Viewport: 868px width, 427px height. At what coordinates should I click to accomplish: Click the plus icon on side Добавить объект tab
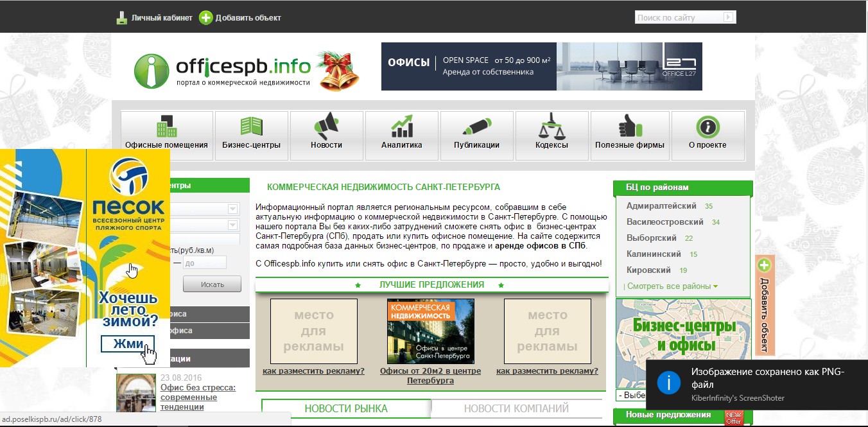click(764, 265)
